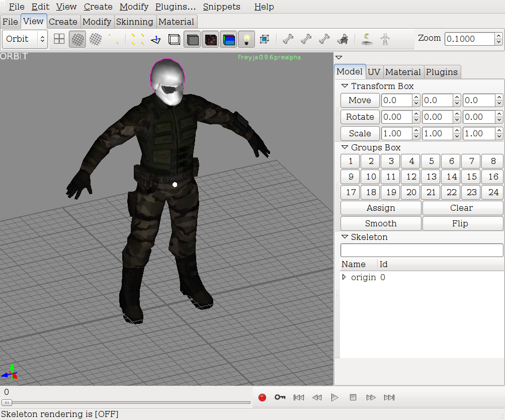Toggle the unpressed hatched grid icon

click(96, 39)
